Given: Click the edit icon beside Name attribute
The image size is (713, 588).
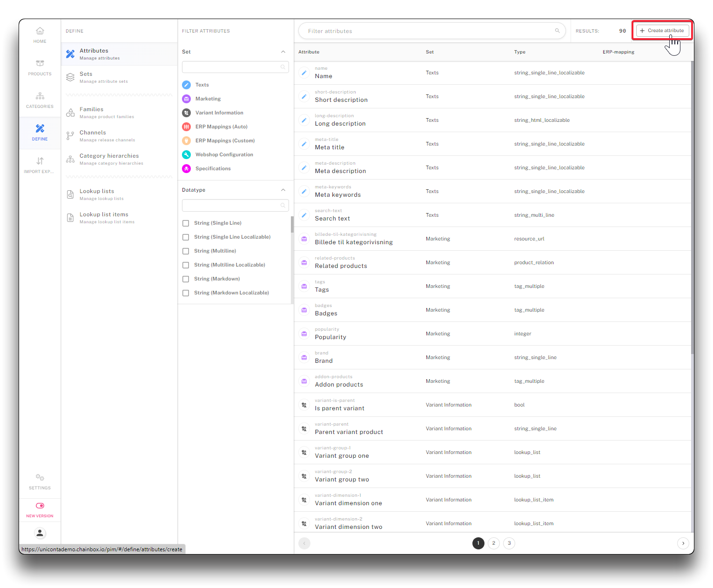Looking at the screenshot, I should coord(304,73).
